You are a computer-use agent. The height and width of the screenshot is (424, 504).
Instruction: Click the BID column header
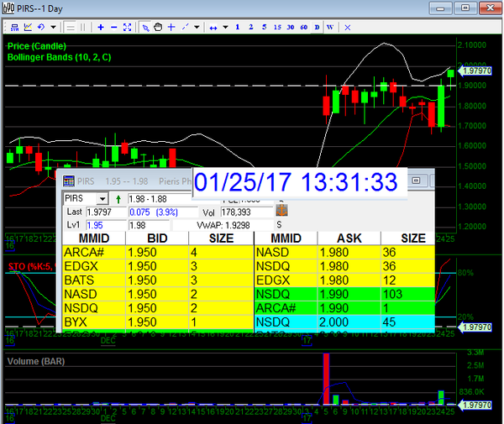click(x=156, y=238)
